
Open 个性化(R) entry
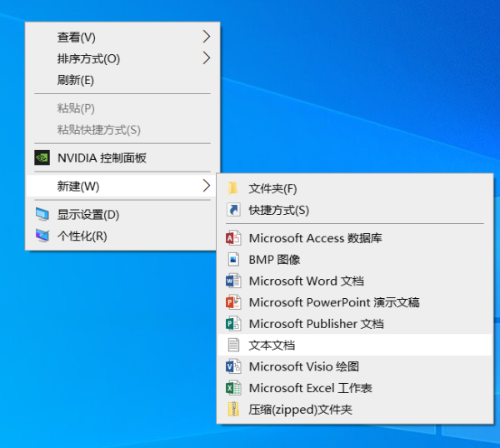122,236
